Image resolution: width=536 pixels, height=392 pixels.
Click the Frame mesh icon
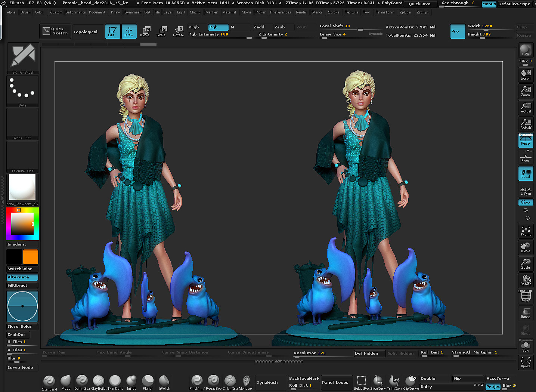click(526, 231)
